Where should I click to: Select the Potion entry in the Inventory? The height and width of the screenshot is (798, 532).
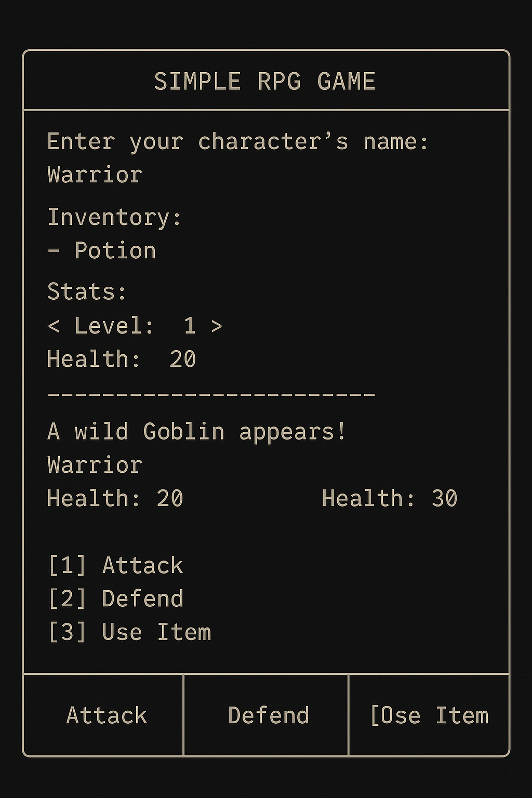click(x=101, y=250)
